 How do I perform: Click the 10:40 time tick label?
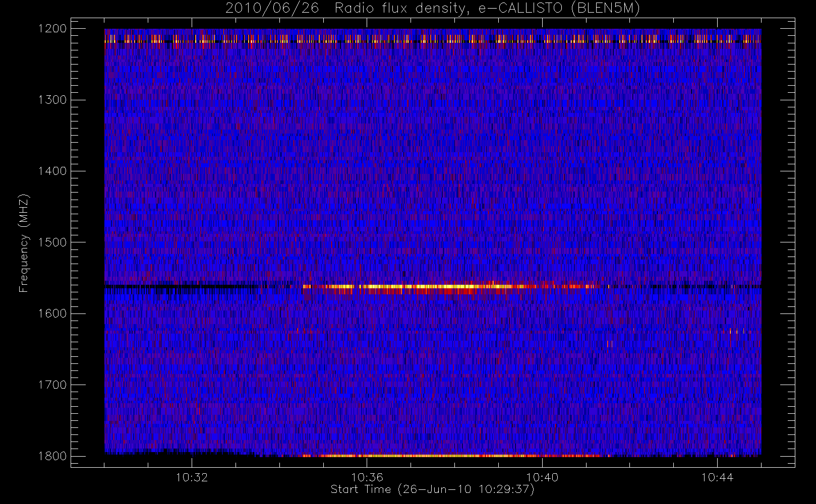point(542,477)
